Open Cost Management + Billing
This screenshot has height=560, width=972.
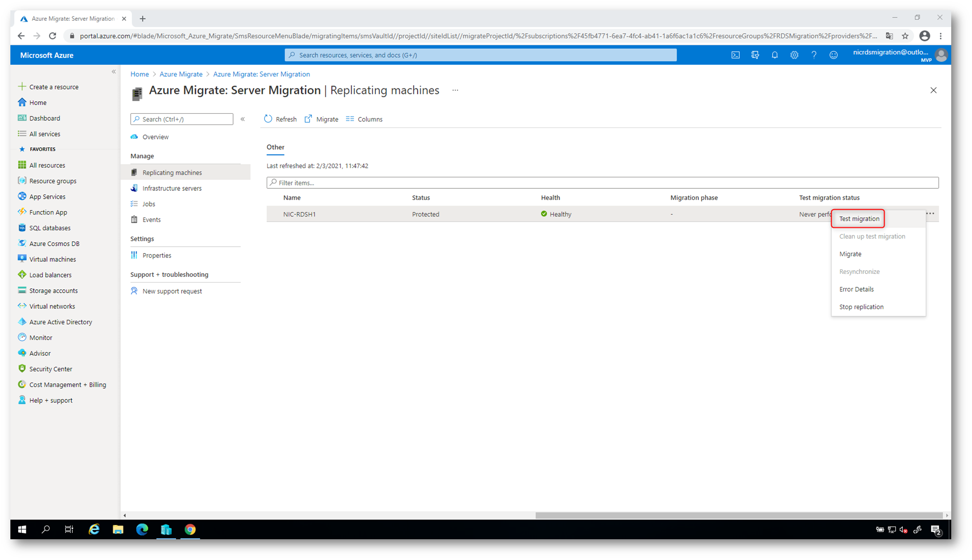click(x=67, y=385)
